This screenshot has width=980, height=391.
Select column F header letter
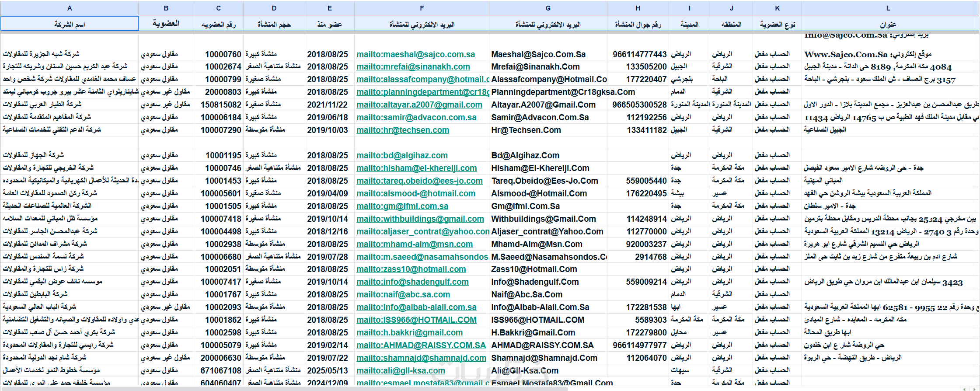[x=422, y=8]
